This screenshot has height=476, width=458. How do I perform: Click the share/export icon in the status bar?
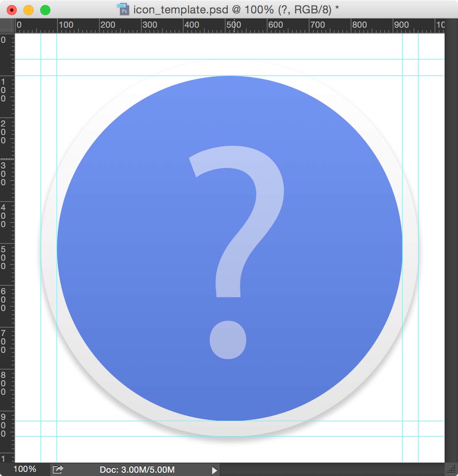pos(58,469)
